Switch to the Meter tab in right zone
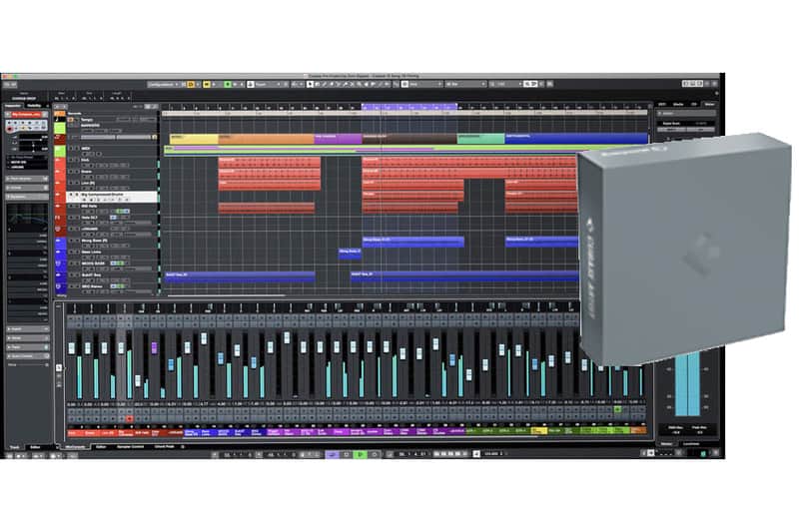This screenshot has width=799, height=532. pos(709,105)
